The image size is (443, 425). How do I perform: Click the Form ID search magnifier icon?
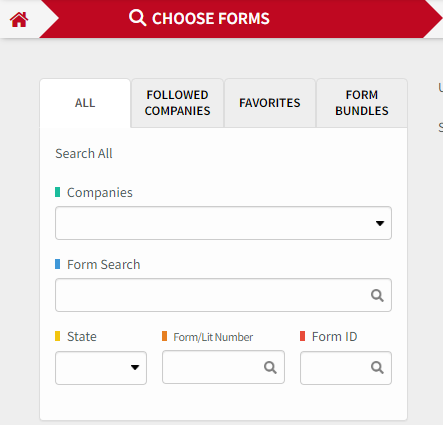377,368
